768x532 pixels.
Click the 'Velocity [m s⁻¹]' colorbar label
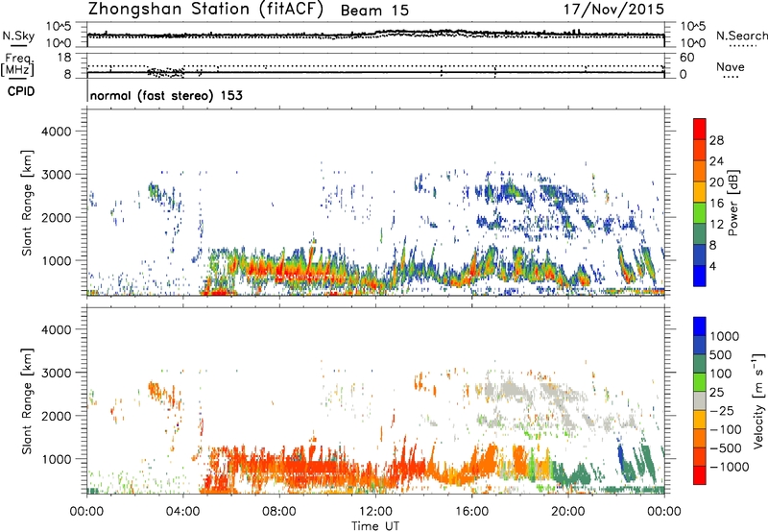(758, 400)
